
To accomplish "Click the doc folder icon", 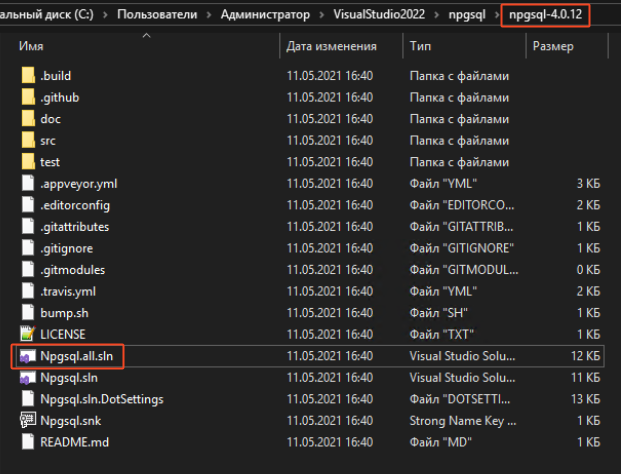I will [x=28, y=118].
